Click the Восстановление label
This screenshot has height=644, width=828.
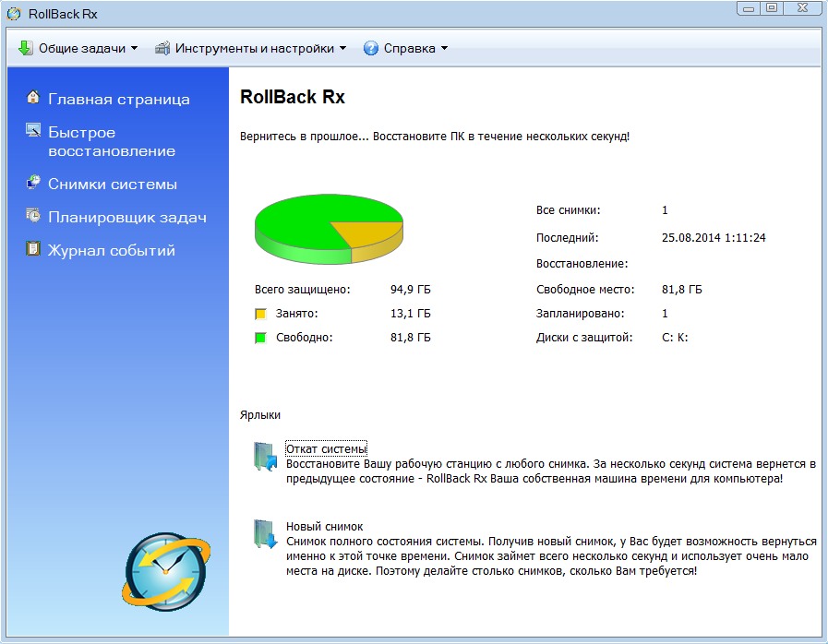[582, 263]
